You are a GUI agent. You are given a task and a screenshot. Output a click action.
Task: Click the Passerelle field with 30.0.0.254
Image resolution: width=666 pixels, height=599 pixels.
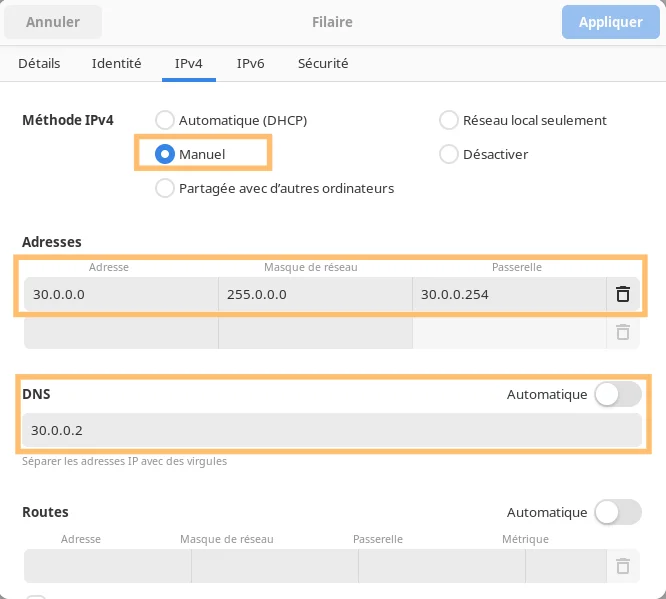tap(509, 294)
